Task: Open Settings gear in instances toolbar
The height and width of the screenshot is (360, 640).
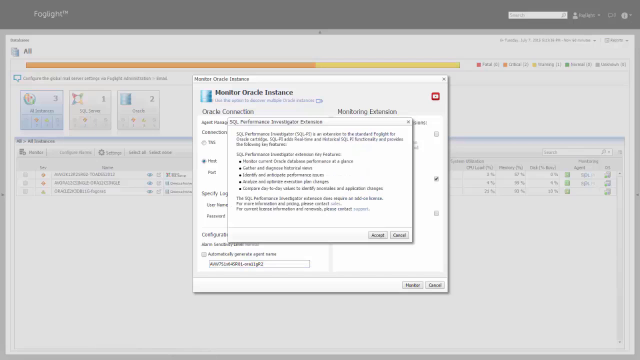Action: pos(110,152)
